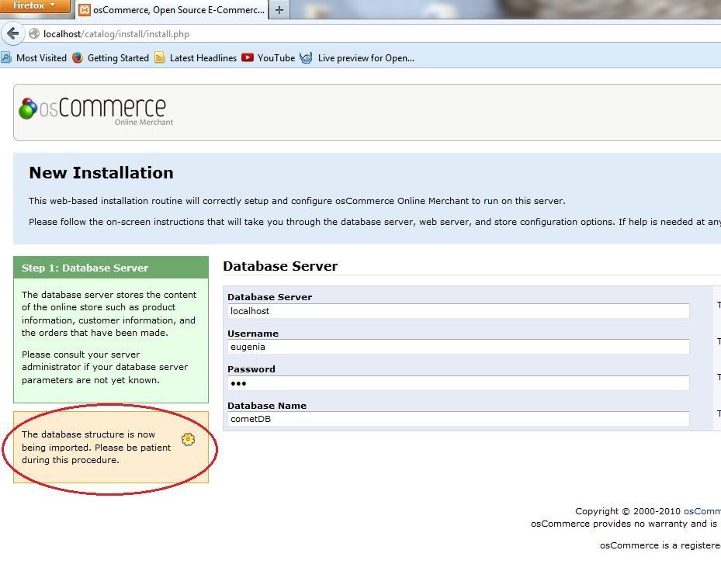Click the osCommerce tab favicon

click(85, 10)
